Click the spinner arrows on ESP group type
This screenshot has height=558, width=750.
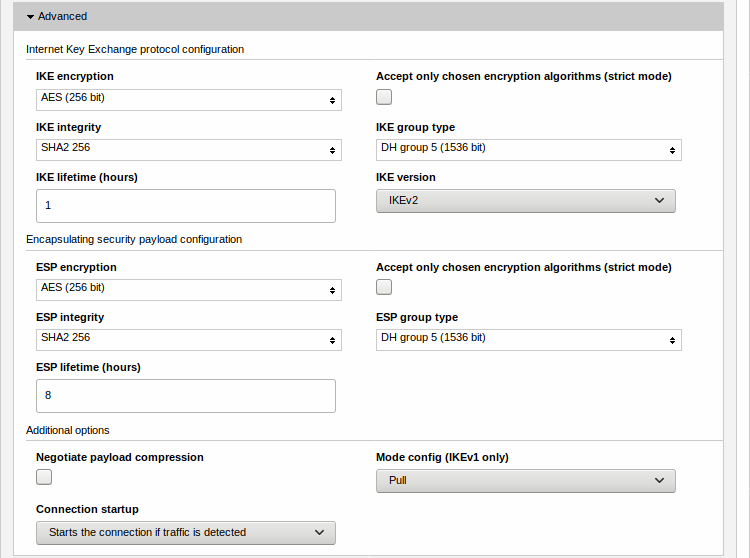[672, 340]
